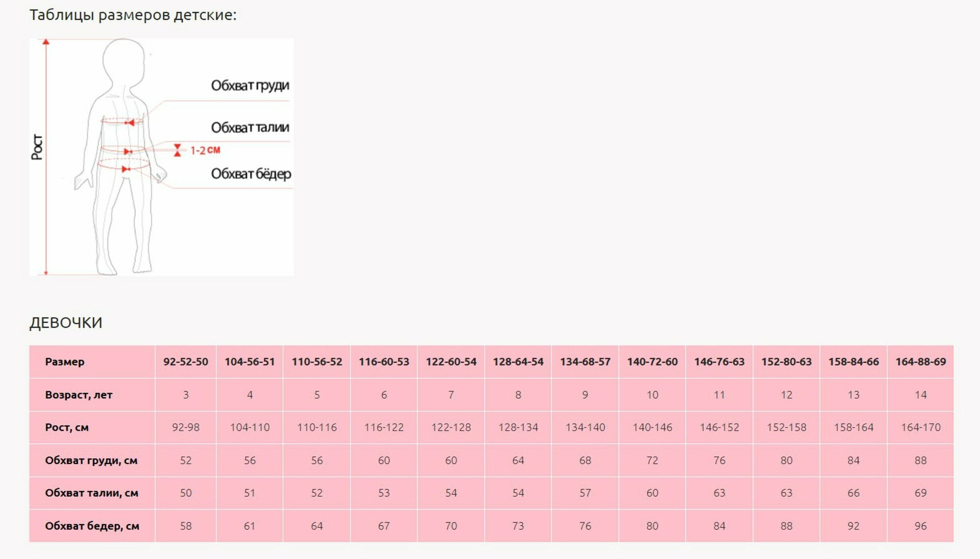
Task: Click the 'ДЕВОЧКИ' section heading
Action: click(66, 323)
